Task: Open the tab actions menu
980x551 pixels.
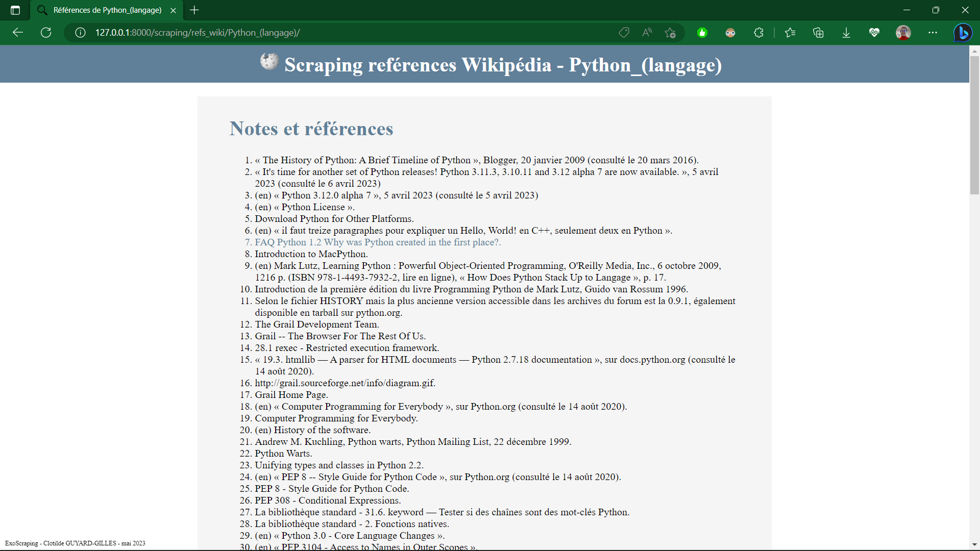Action: coord(14,10)
